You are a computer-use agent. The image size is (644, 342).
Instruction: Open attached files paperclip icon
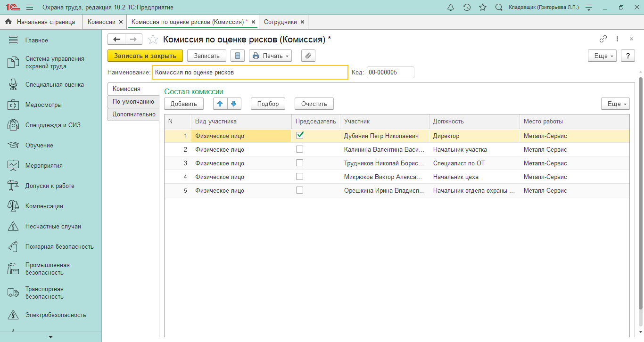(x=308, y=56)
